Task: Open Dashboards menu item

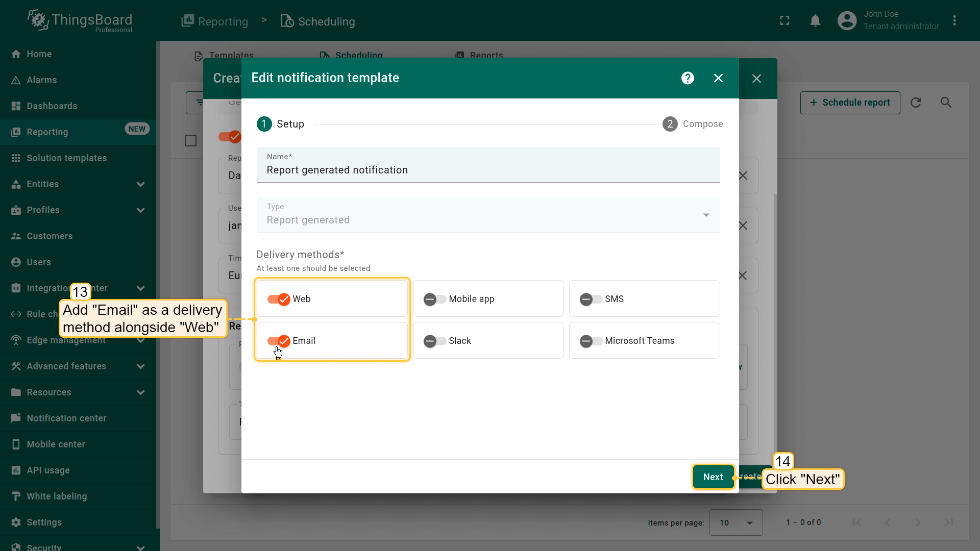Action: coord(52,106)
